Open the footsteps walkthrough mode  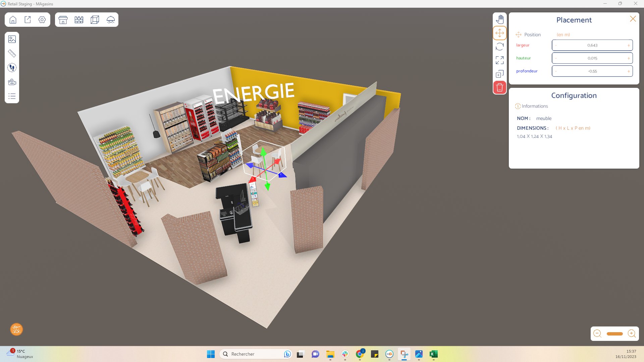click(x=12, y=68)
